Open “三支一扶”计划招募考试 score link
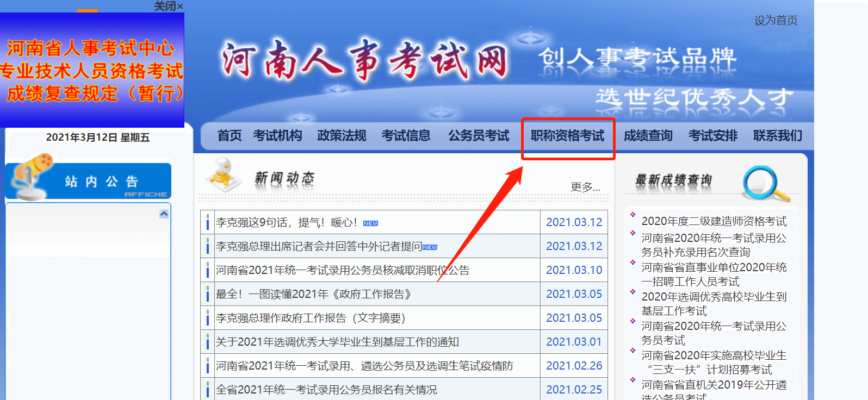868x400 pixels. coord(714,362)
